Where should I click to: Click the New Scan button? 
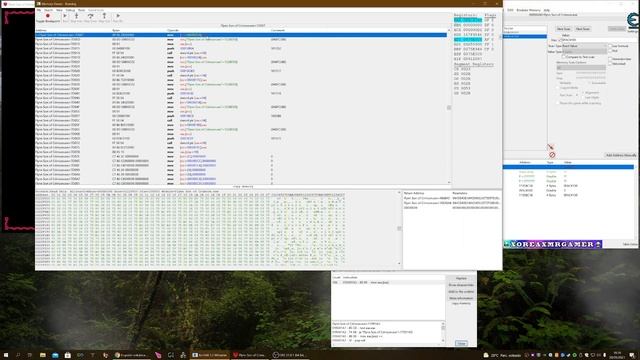point(563,29)
